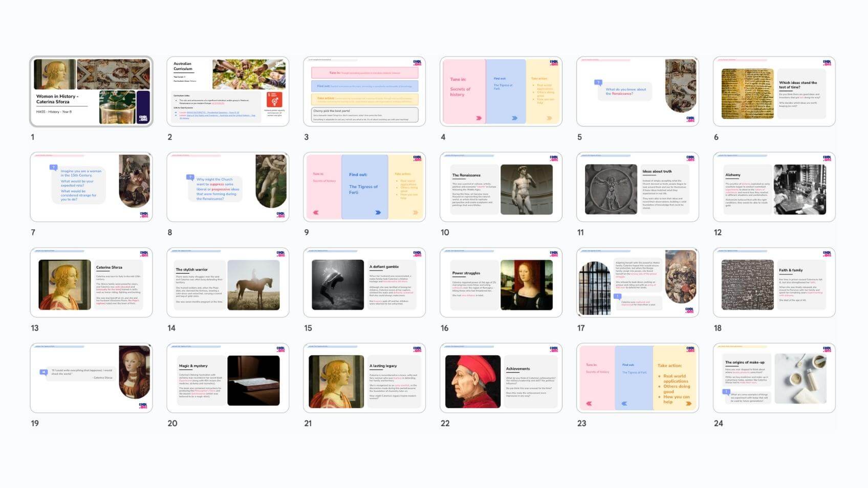Click the question bubble icon on slide 5
The height and width of the screenshot is (488, 868).
[598, 82]
